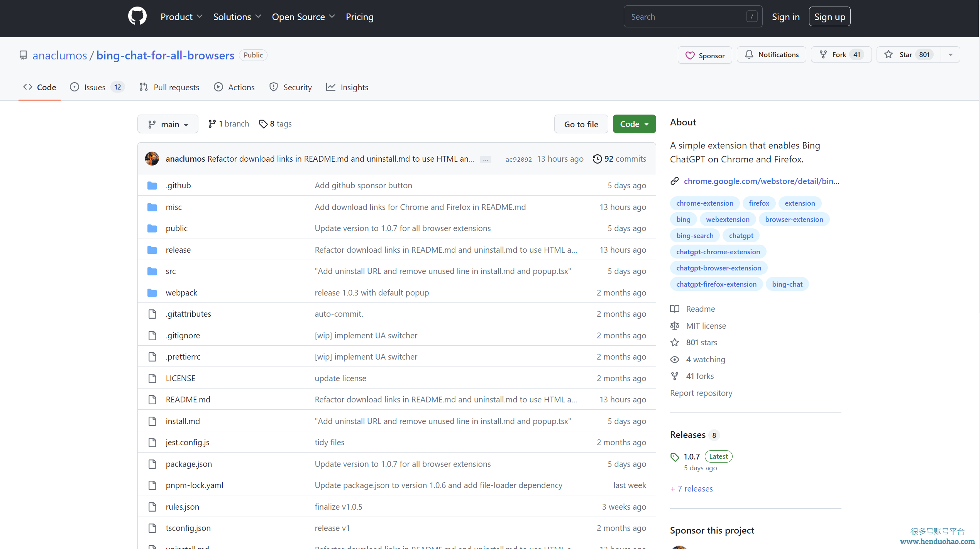
Task: Select the Code tab
Action: (39, 87)
